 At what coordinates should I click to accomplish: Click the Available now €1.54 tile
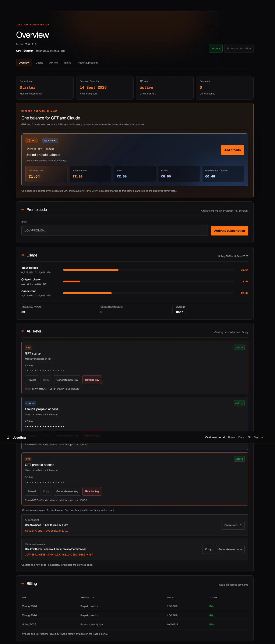click(46, 174)
